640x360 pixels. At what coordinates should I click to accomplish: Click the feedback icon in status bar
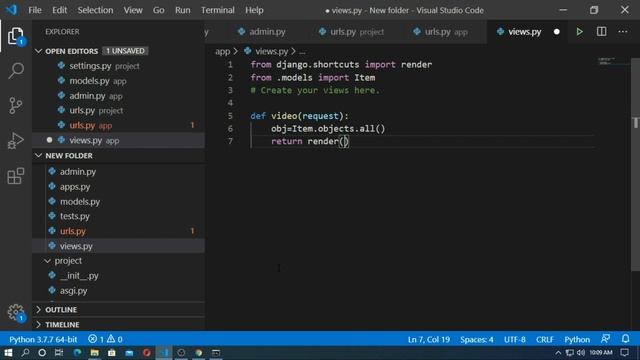click(x=605, y=339)
